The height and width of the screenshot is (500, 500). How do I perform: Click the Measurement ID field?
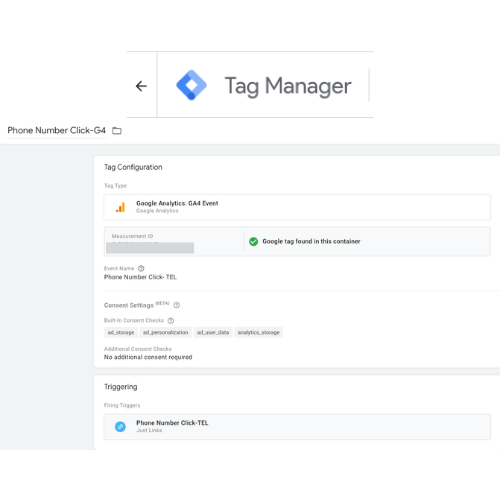coord(174,242)
